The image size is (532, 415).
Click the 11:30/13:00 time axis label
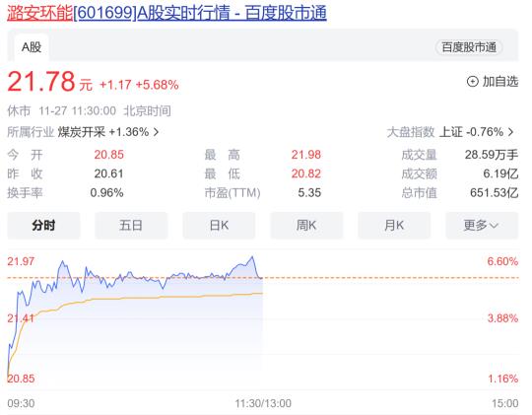pos(263,403)
